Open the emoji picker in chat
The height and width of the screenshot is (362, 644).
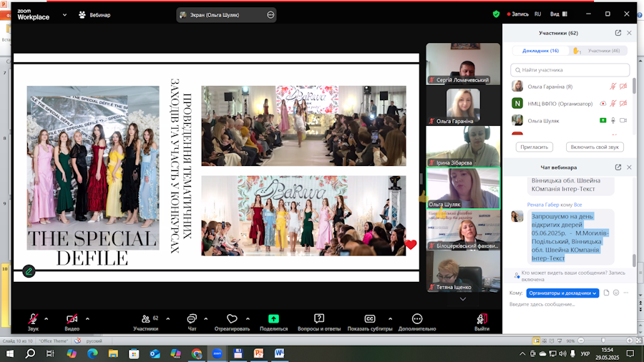tap(616, 293)
